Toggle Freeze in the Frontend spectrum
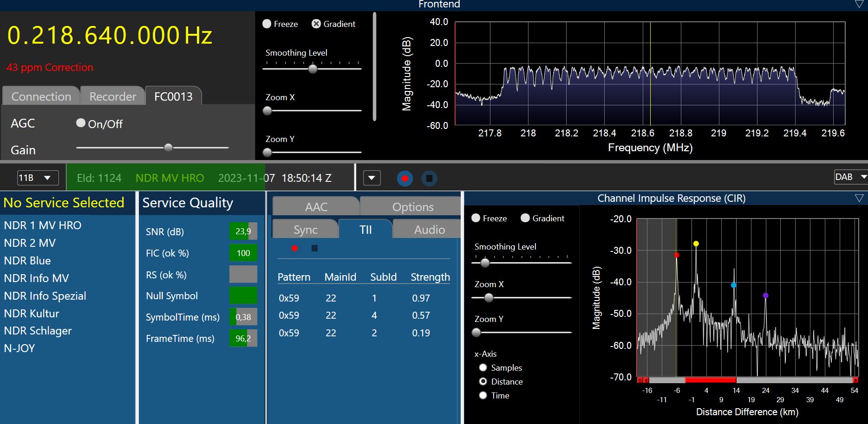The width and height of the screenshot is (868, 424). point(267,24)
